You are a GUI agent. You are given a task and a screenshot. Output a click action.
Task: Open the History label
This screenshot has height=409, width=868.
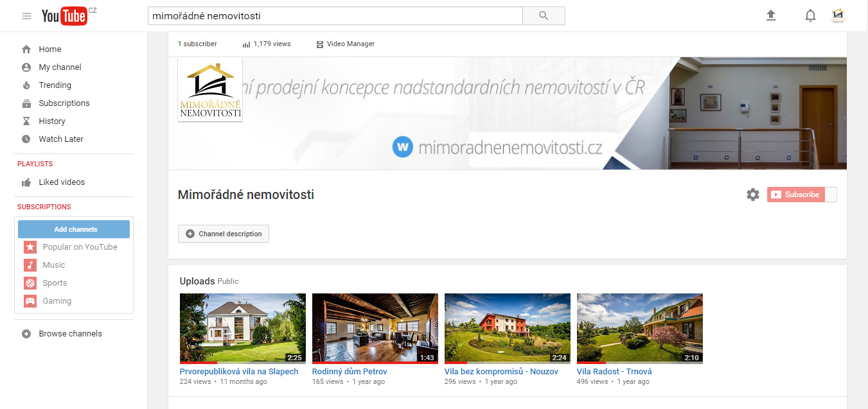tap(52, 121)
